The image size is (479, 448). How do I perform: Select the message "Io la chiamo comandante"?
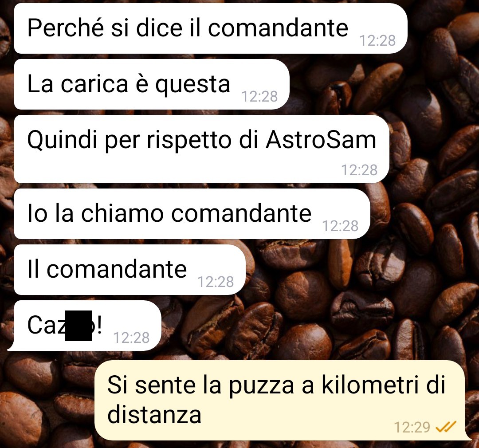pyautogui.click(x=192, y=214)
